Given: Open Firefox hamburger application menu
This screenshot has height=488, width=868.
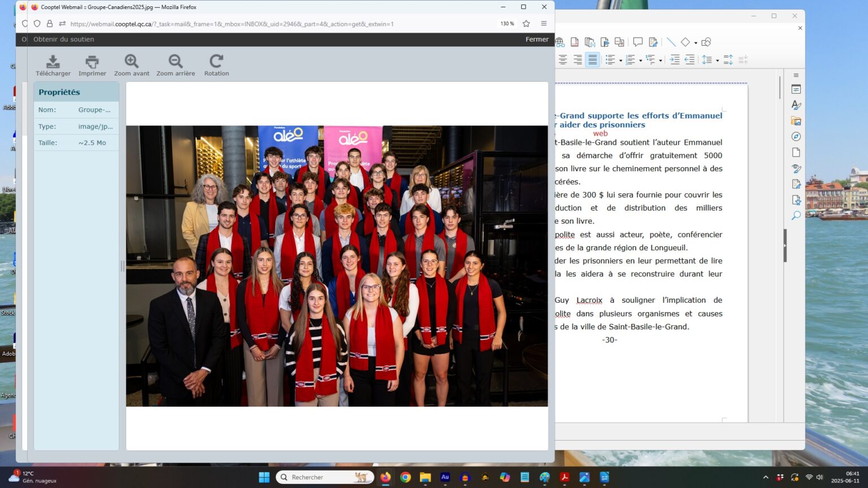Looking at the screenshot, I should point(544,24).
